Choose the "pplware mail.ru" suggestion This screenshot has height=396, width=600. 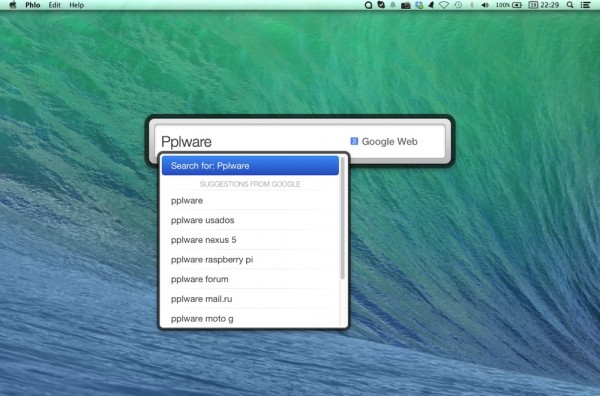(250, 299)
